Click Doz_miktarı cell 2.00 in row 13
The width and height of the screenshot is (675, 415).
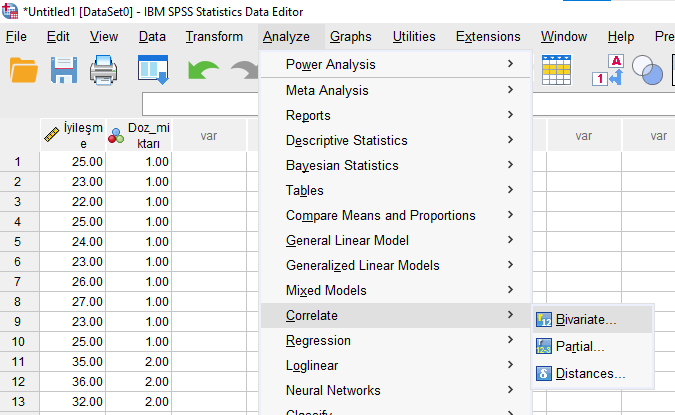(x=139, y=402)
